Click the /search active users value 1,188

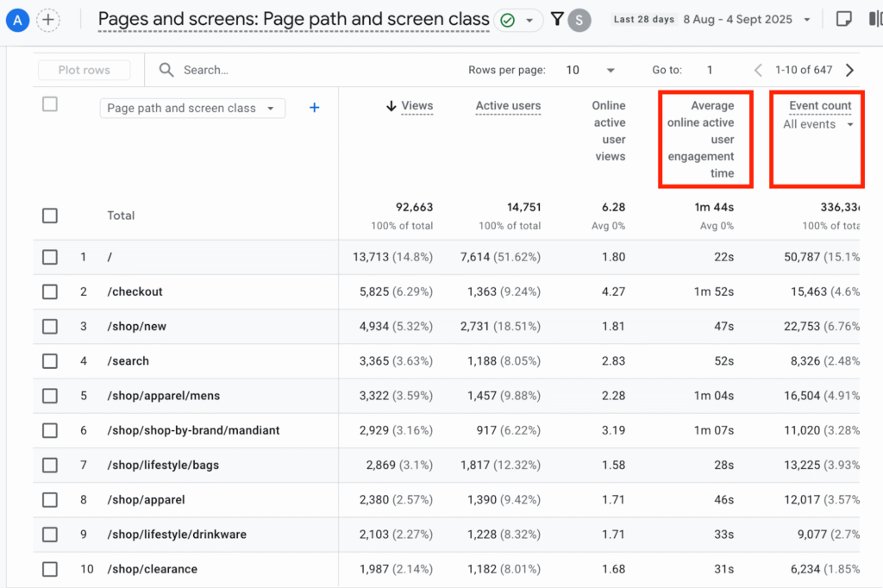pyautogui.click(x=482, y=361)
